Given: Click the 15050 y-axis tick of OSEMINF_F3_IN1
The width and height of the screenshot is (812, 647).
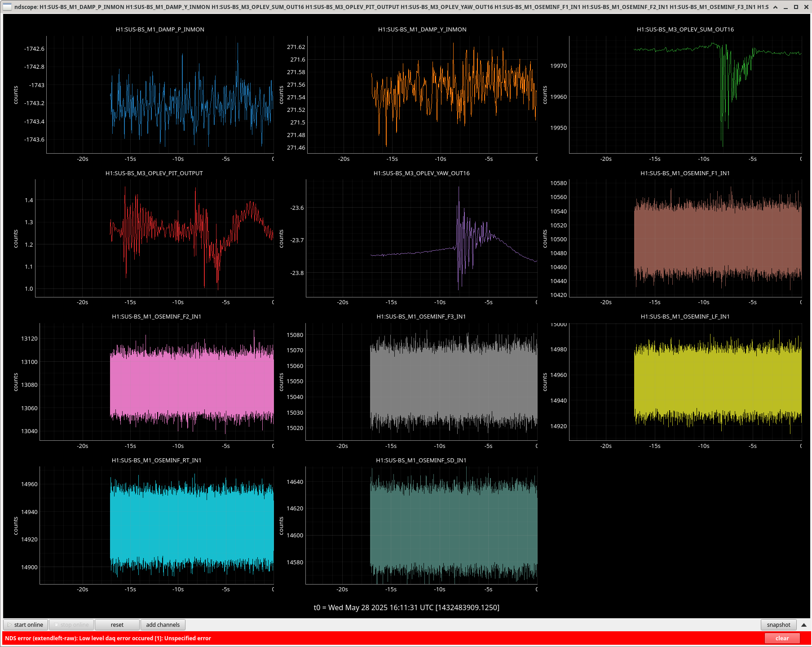Looking at the screenshot, I should (x=295, y=381).
